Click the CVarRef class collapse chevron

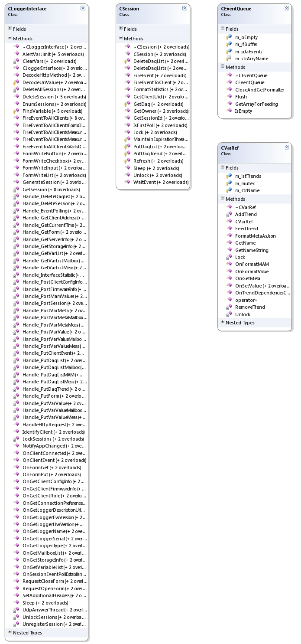[x=287, y=147]
